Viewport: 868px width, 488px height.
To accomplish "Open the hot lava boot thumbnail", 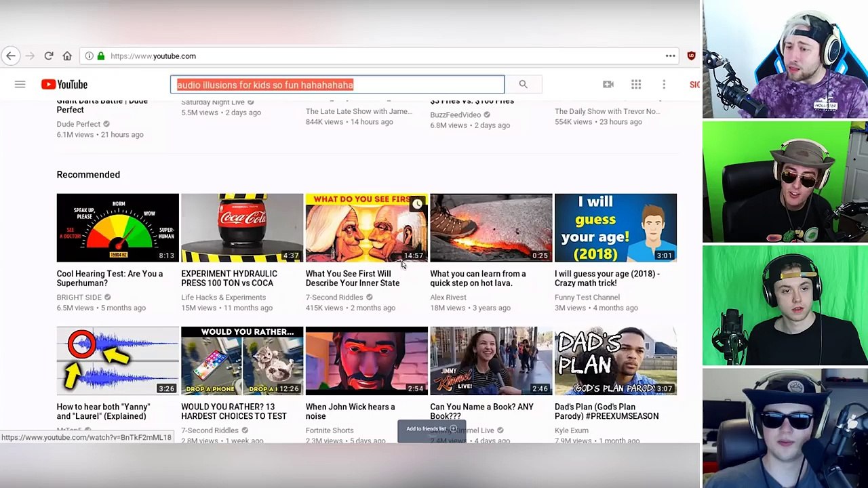I will (x=491, y=228).
